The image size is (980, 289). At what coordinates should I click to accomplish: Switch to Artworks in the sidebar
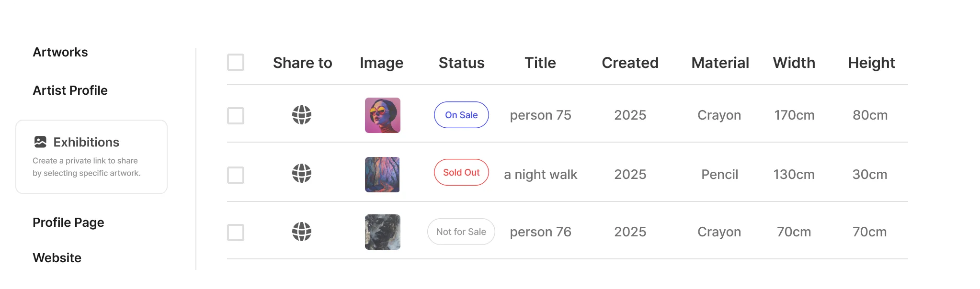tap(60, 53)
